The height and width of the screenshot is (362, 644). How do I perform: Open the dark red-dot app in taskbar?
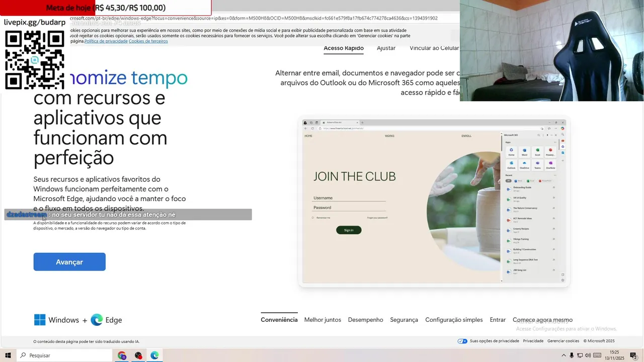coord(138,355)
